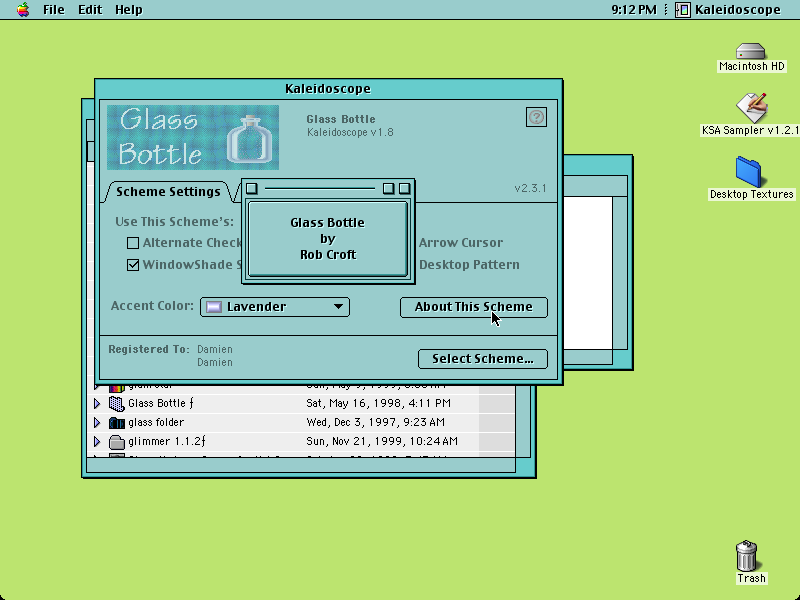This screenshot has height=600, width=800.
Task: Expand the glass folder row
Action: [x=97, y=422]
